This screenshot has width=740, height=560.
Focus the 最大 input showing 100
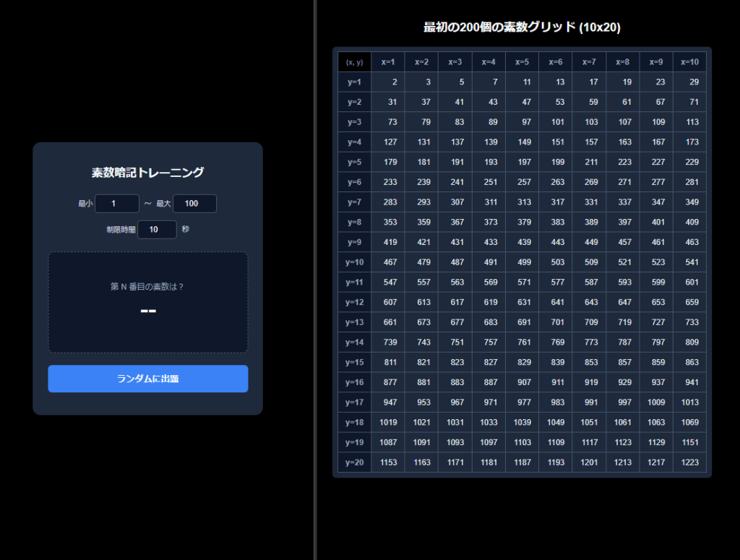coord(194,204)
